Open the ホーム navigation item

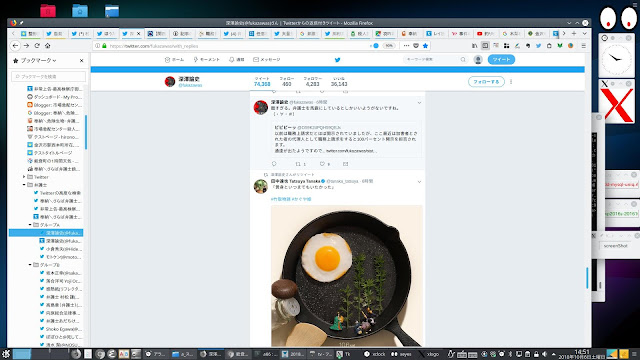click(x=174, y=60)
